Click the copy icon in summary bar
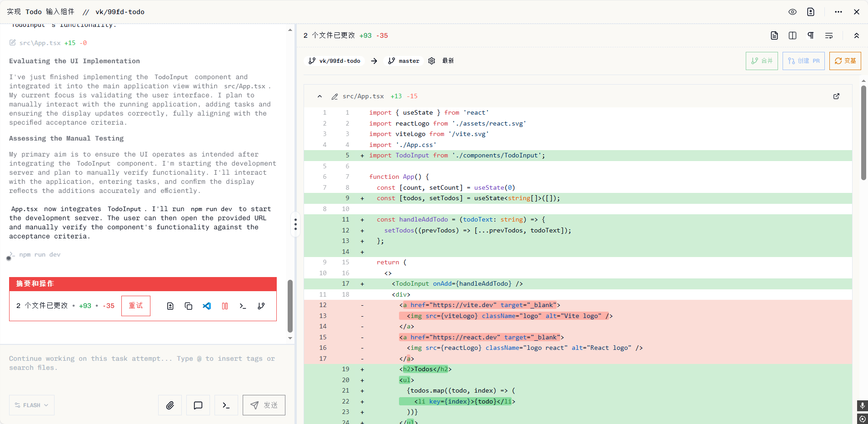The image size is (868, 424). pyautogui.click(x=189, y=306)
